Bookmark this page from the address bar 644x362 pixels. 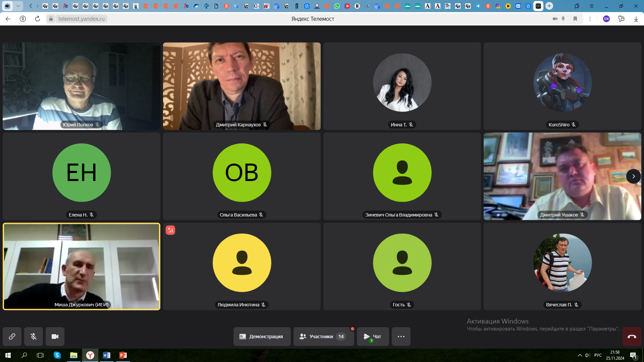[575, 19]
